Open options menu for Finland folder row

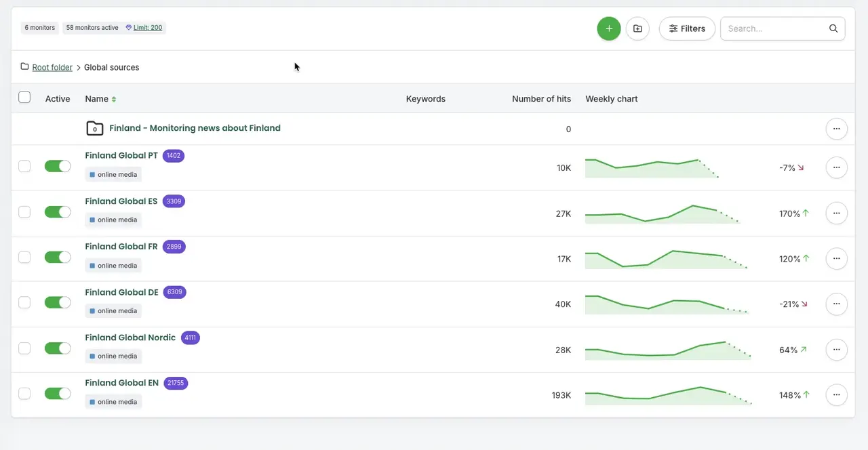tap(836, 129)
